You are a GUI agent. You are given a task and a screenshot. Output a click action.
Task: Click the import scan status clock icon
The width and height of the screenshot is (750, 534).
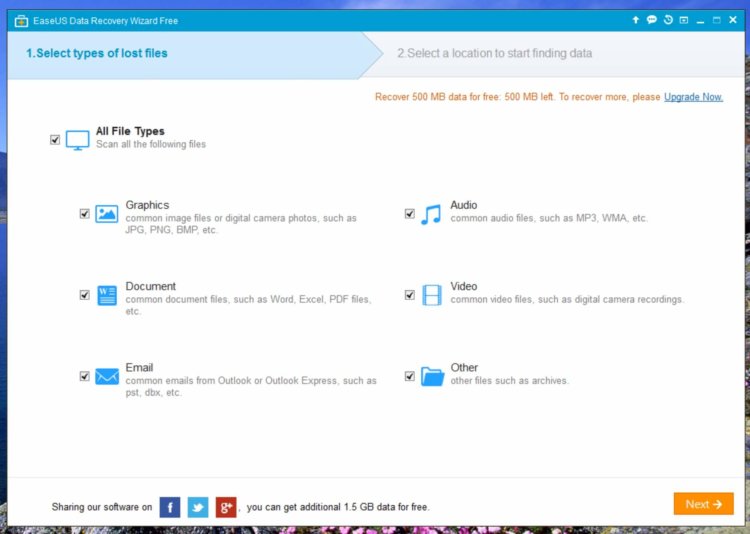(668, 20)
